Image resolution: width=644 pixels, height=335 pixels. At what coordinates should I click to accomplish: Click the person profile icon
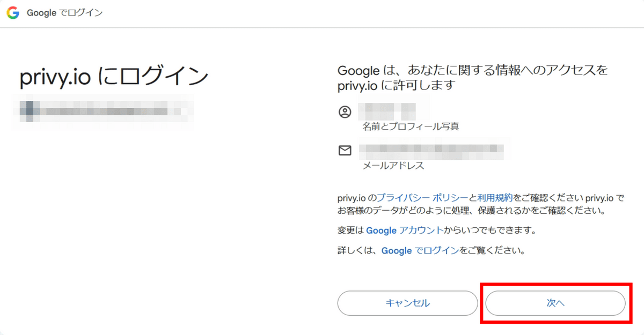pyautogui.click(x=345, y=112)
